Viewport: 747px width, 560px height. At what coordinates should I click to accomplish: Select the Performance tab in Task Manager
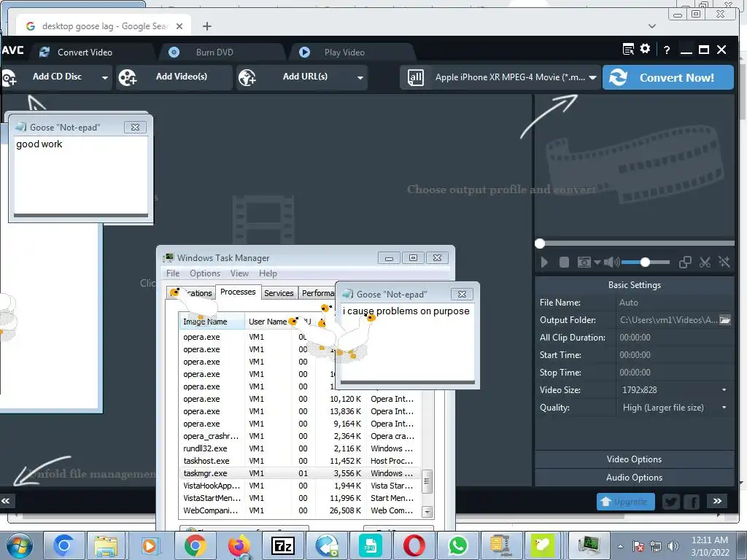pos(318,293)
